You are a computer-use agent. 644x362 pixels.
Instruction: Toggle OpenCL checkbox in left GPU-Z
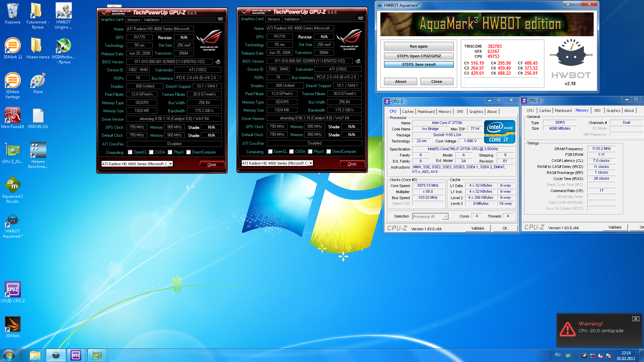pyautogui.click(x=130, y=152)
